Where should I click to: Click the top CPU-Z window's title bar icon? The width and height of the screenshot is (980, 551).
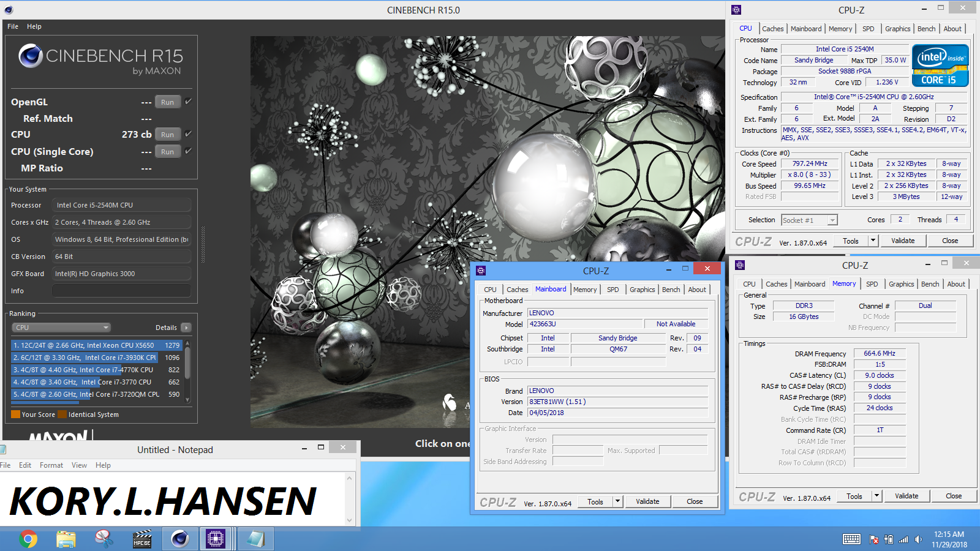[x=736, y=10]
